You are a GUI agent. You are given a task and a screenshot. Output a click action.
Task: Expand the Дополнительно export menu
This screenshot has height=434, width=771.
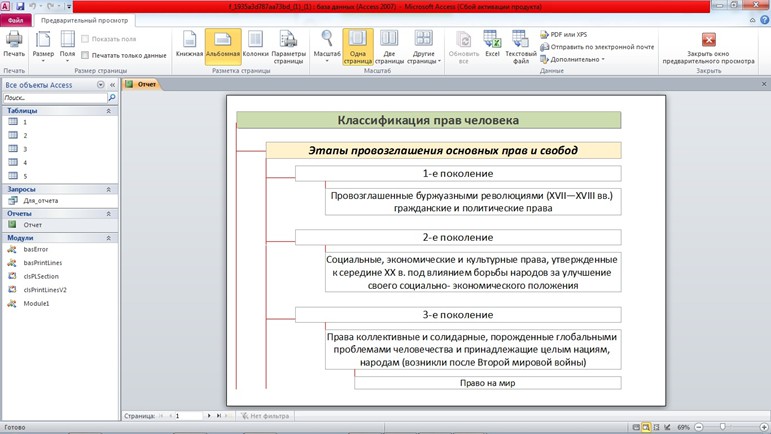[572, 59]
